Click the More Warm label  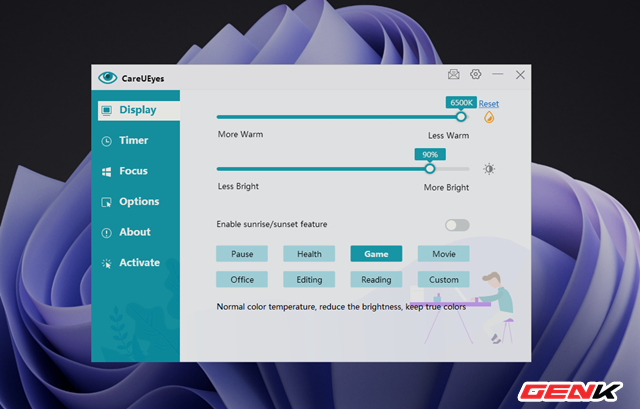click(x=240, y=134)
